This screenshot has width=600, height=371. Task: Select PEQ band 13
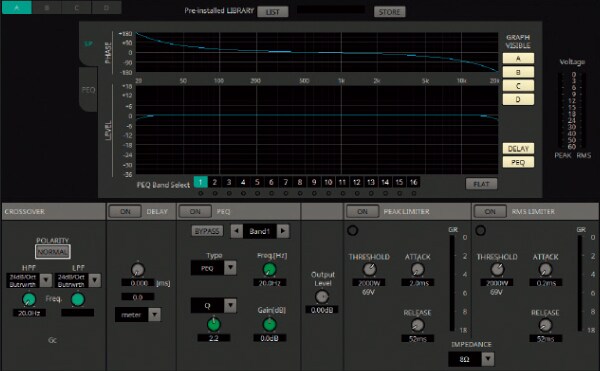pyautogui.click(x=370, y=182)
